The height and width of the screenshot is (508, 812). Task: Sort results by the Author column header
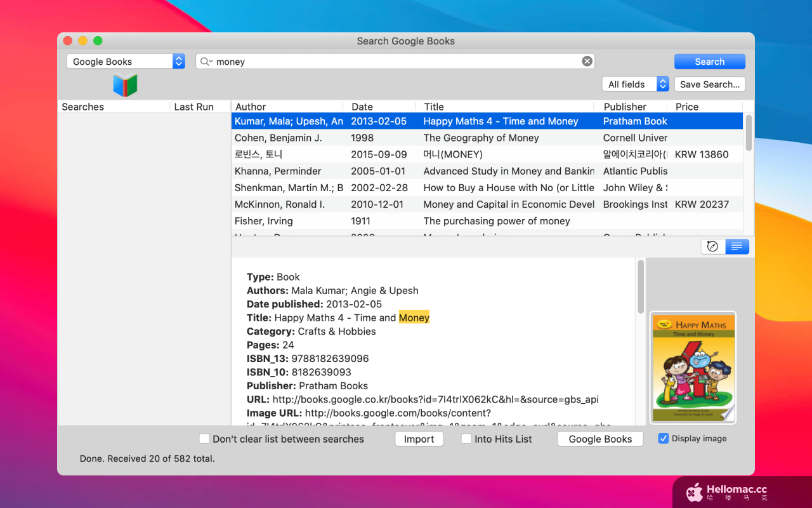[x=287, y=107]
